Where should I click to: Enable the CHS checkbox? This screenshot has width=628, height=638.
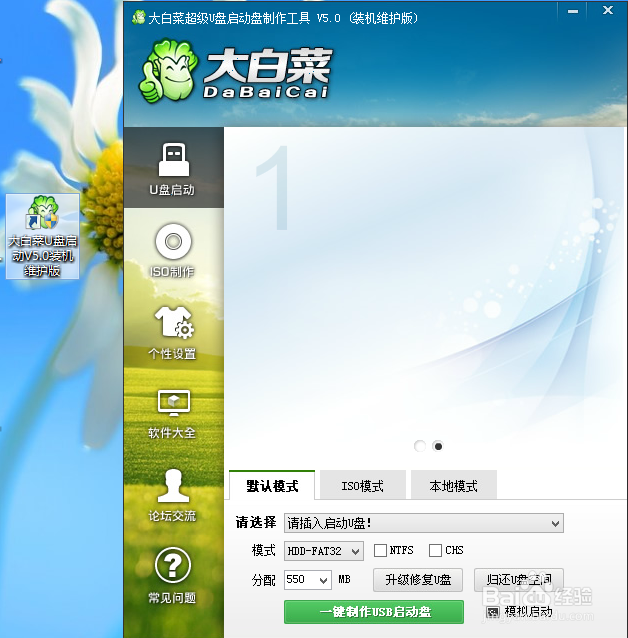pos(435,551)
